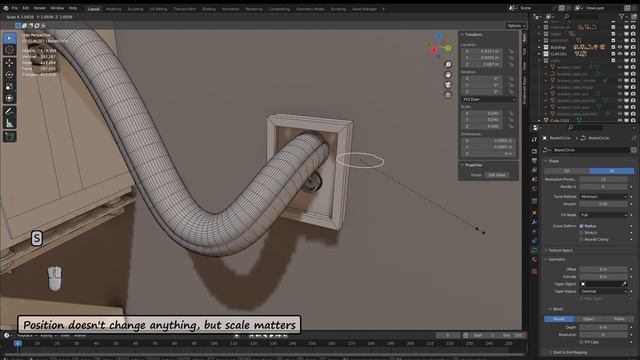This screenshot has width=640, height=360.
Task: Click the timeline playhead frame marker
Action: click(x=18, y=344)
